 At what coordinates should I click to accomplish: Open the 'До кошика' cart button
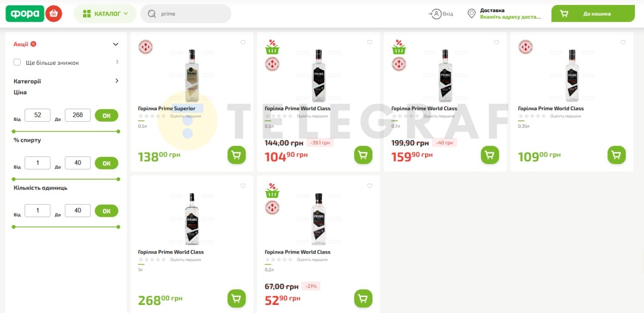pyautogui.click(x=593, y=14)
